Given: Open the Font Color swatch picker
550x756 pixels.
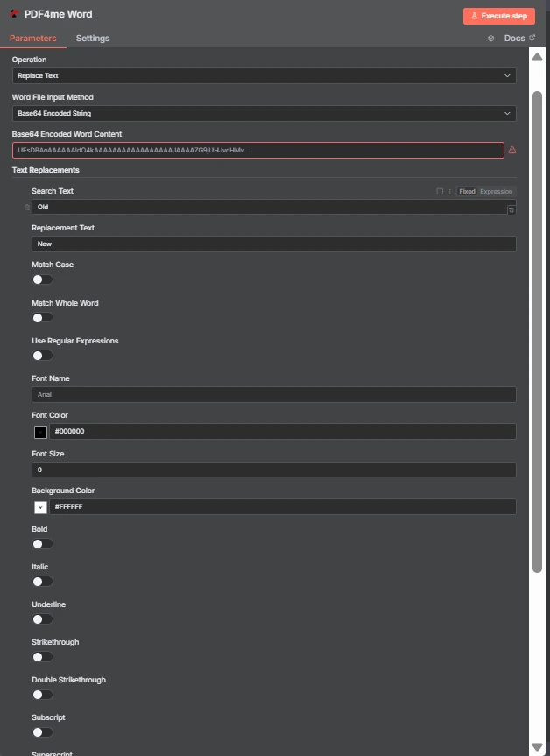Looking at the screenshot, I should (40, 432).
